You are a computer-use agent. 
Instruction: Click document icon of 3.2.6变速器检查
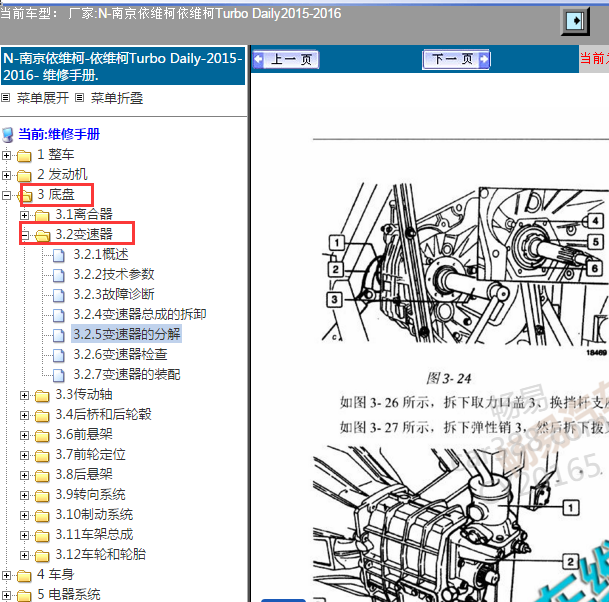59,355
